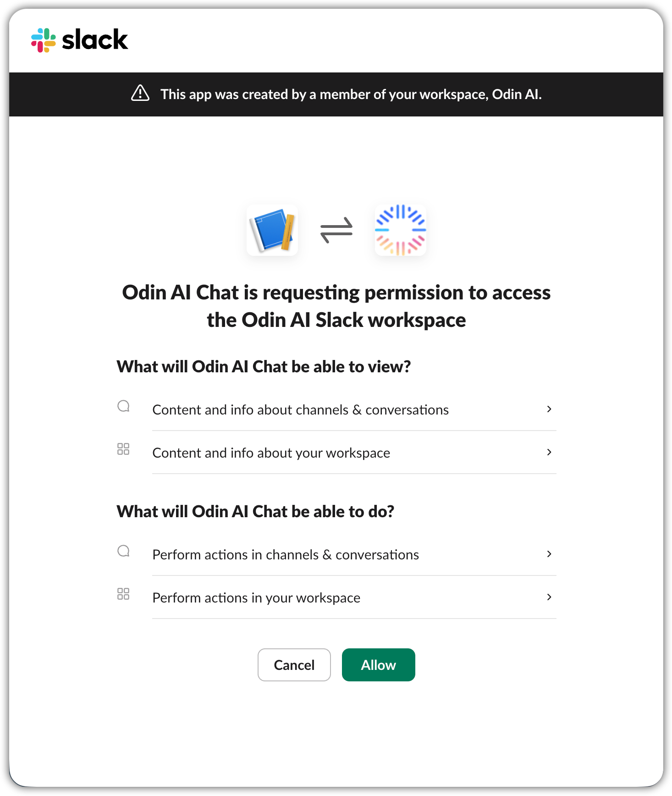Click the grid icon beside workspace view permission
This screenshot has height=796, width=672.
click(x=123, y=449)
